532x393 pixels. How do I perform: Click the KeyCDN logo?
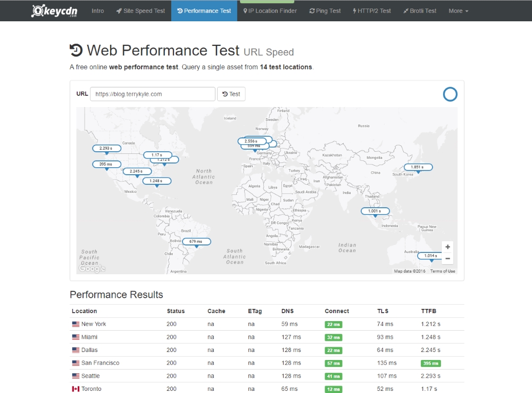tap(53, 11)
